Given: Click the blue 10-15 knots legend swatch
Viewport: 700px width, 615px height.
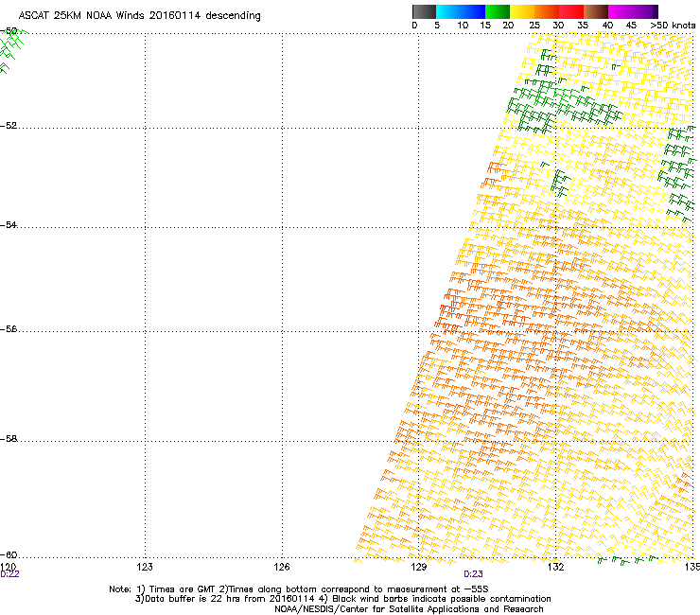Looking at the screenshot, I should tap(473, 11).
